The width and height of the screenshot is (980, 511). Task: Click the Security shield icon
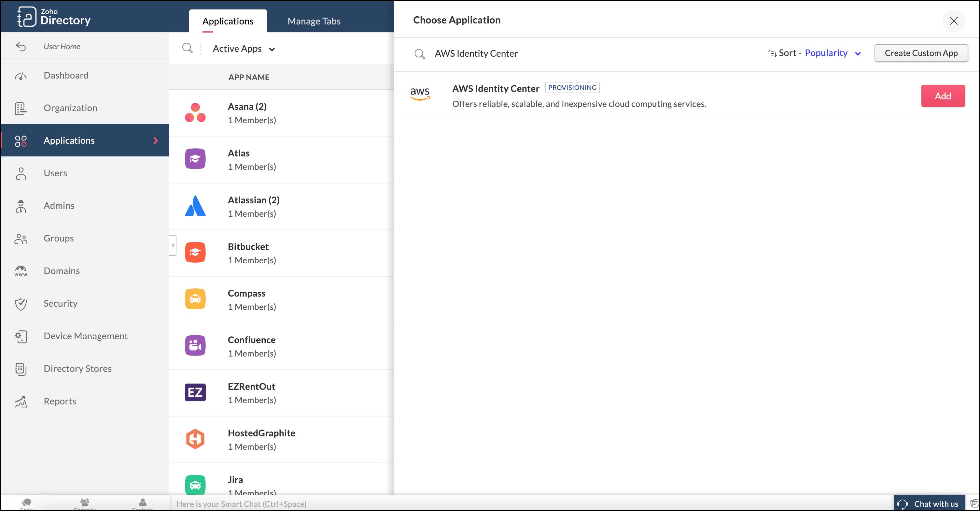tap(21, 304)
